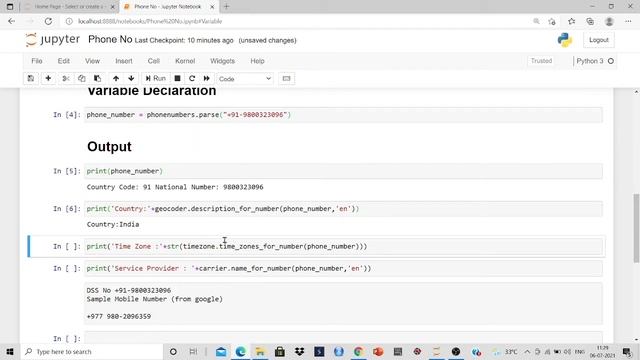Click the Country:India output text
The height and width of the screenshot is (360, 640).
click(x=113, y=224)
